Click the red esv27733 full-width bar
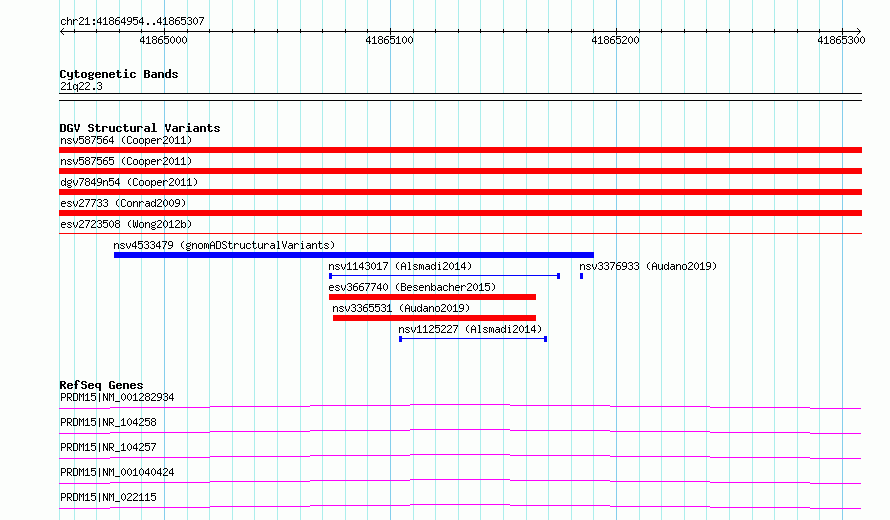This screenshot has height=520, width=890. pos(460,213)
